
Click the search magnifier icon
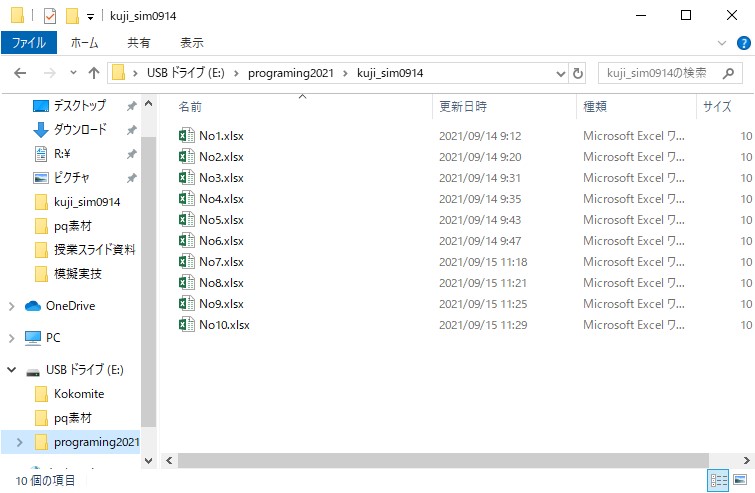coord(729,73)
